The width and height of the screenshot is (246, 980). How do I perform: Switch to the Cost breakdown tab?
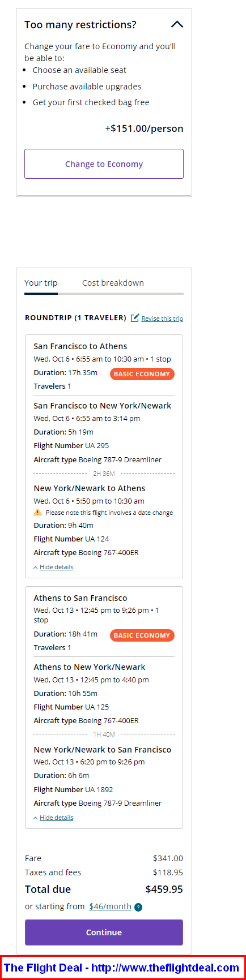point(113,283)
